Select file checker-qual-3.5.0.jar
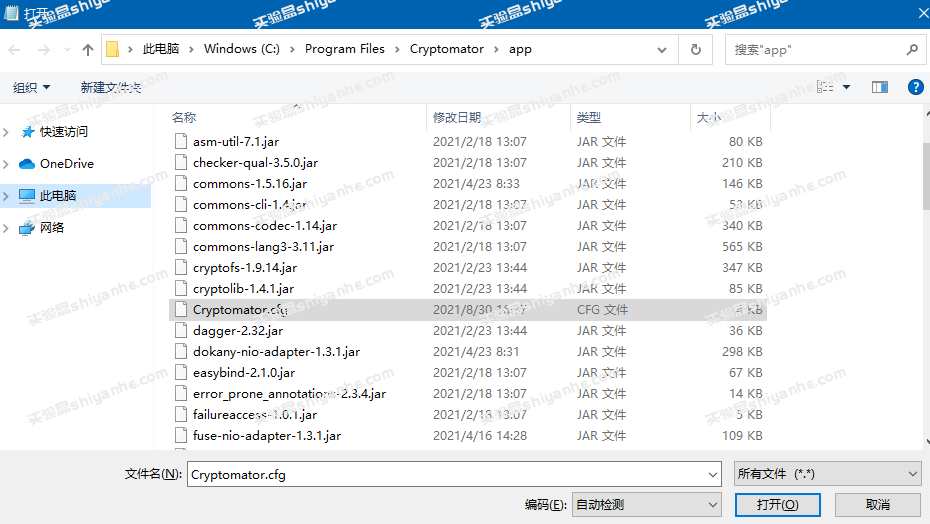The width and height of the screenshot is (930, 524). pos(255,163)
